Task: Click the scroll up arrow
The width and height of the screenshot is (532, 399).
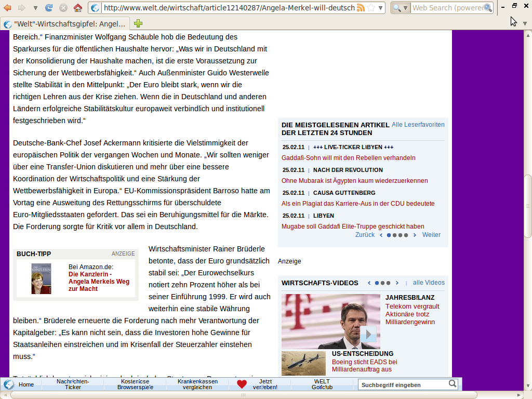Action: coord(528,35)
